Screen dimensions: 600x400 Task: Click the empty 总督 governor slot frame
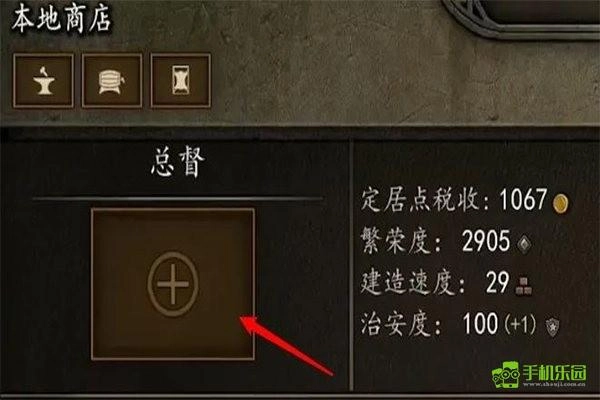coord(173,284)
